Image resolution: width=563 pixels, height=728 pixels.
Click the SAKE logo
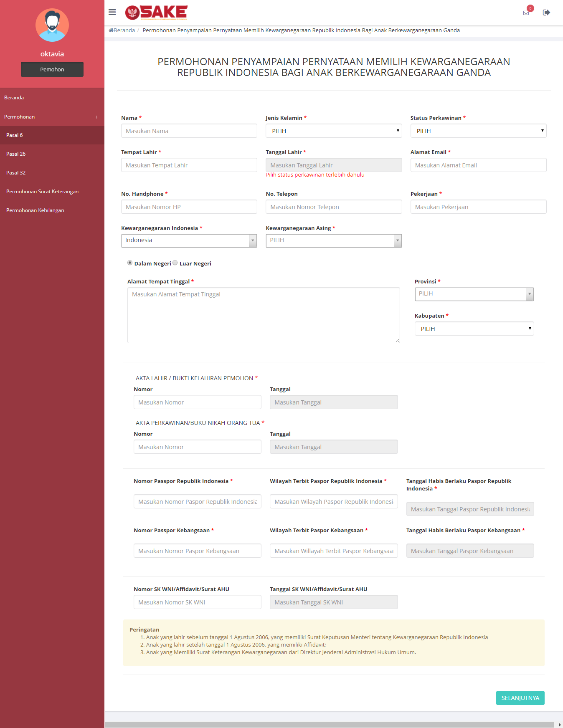157,13
